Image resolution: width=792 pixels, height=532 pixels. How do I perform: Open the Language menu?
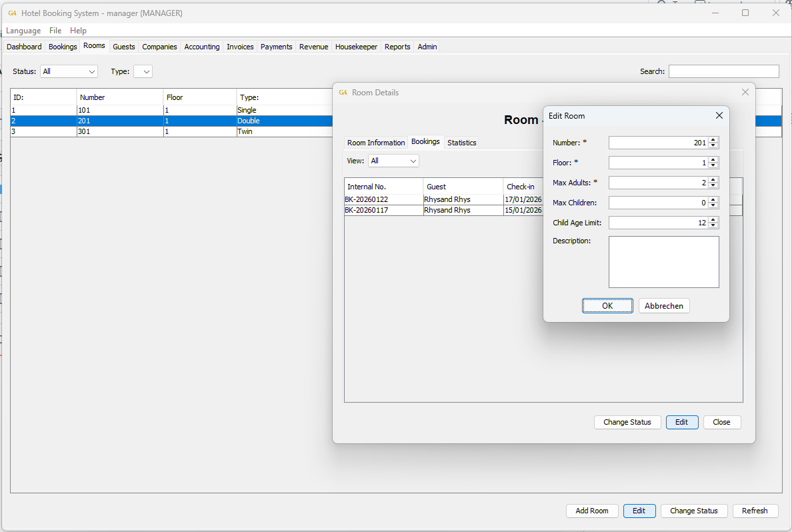pos(23,31)
